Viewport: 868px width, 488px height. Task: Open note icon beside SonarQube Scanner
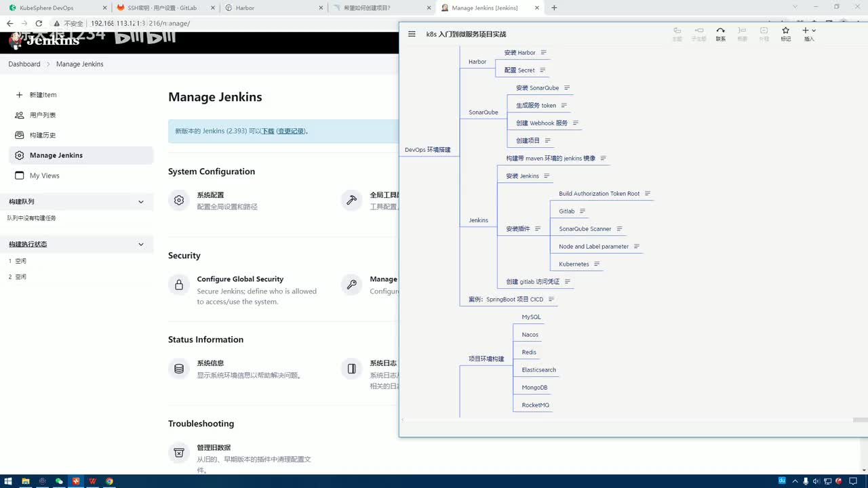tap(619, 228)
